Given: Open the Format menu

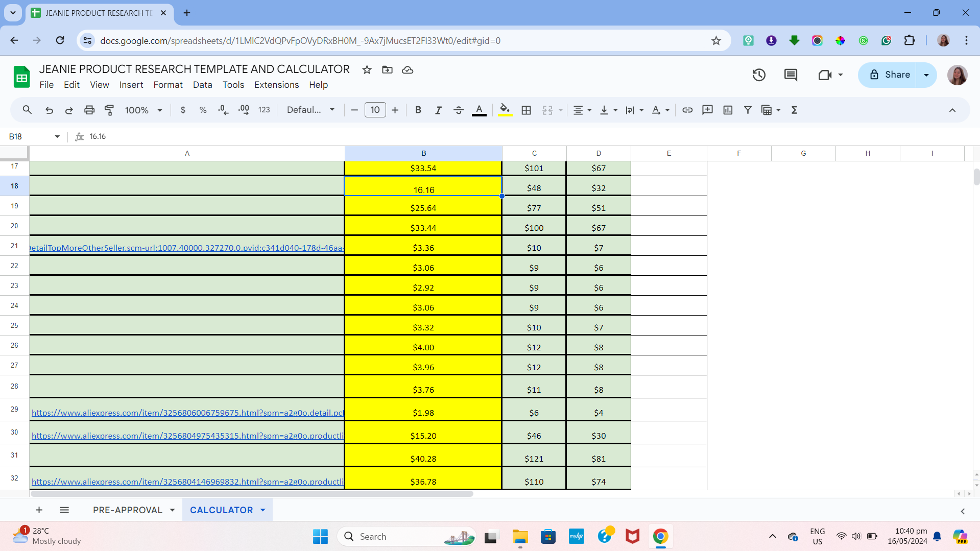Looking at the screenshot, I should [168, 85].
